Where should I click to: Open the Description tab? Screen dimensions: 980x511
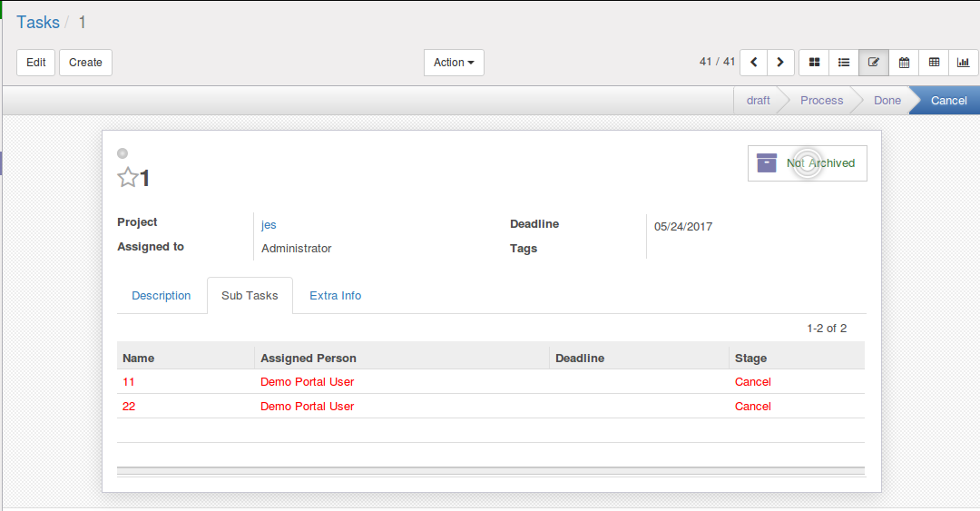click(x=161, y=296)
